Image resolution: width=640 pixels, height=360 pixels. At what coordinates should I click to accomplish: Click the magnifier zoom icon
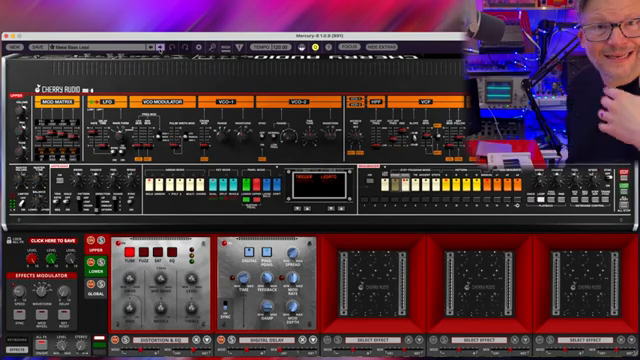212,47
